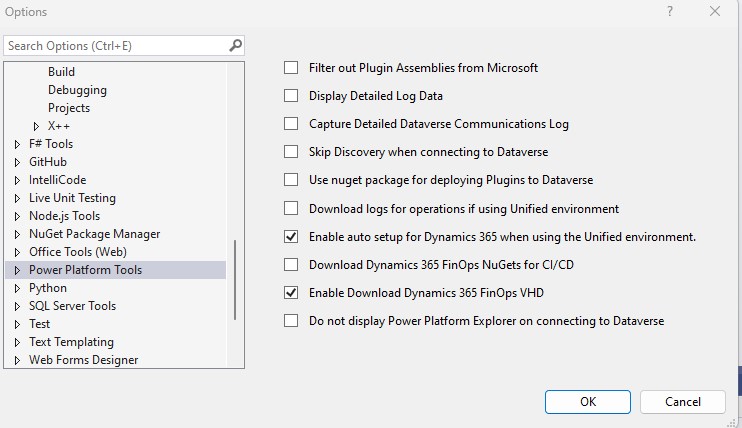
Task: Check Do not display Power Platform Explorer
Action: [291, 321]
